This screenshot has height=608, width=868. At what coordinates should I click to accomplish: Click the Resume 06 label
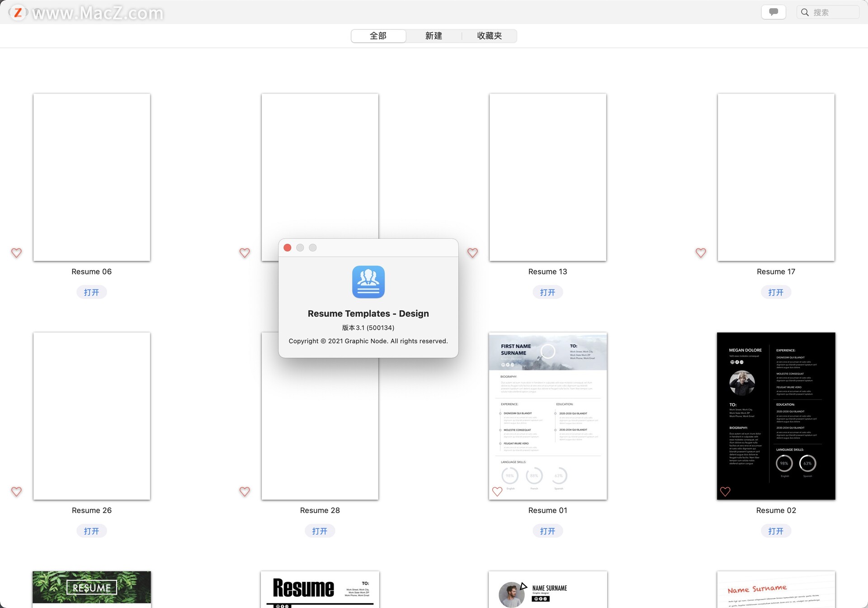pyautogui.click(x=91, y=271)
